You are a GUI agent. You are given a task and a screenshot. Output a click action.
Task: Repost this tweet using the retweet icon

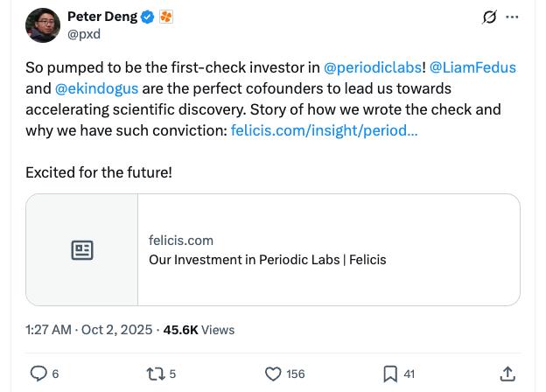click(x=156, y=374)
